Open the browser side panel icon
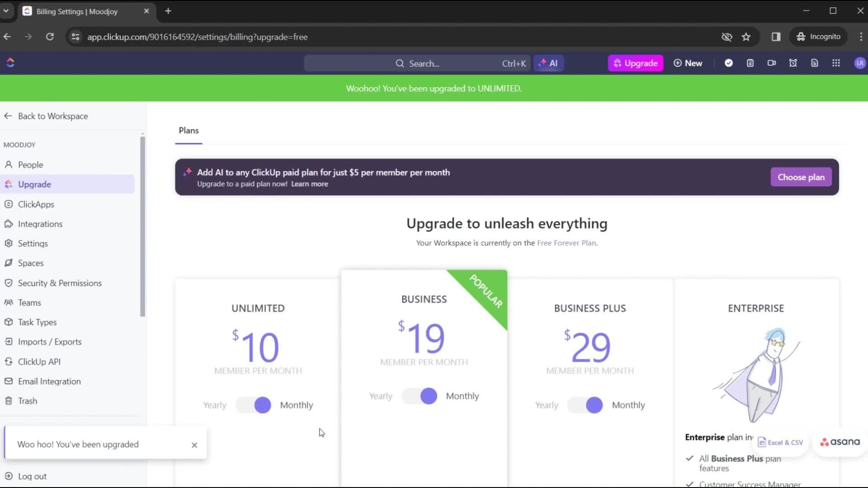The image size is (868, 488). click(x=776, y=37)
